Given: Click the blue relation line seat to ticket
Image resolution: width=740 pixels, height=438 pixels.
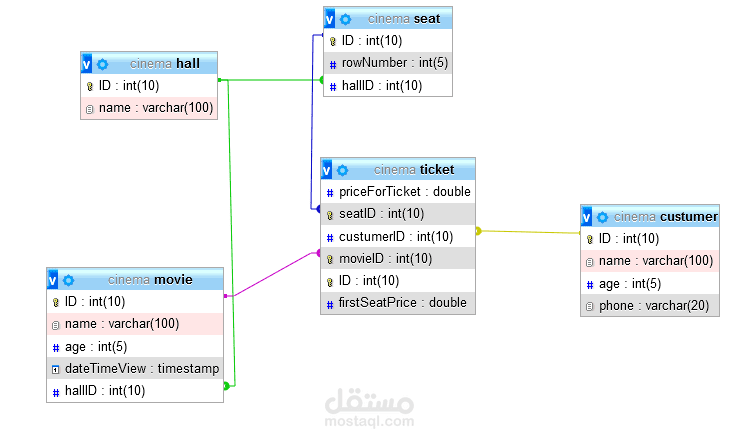Looking at the screenshot, I should click(312, 123).
